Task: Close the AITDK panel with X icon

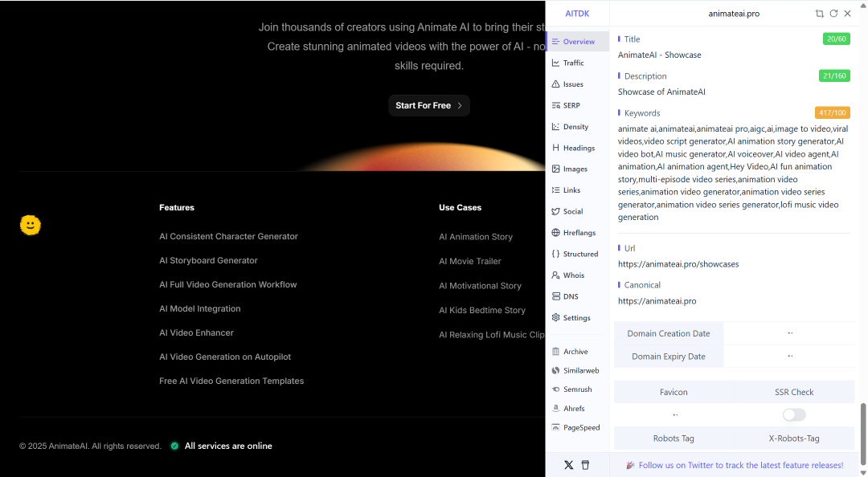Action: pyautogui.click(x=848, y=14)
